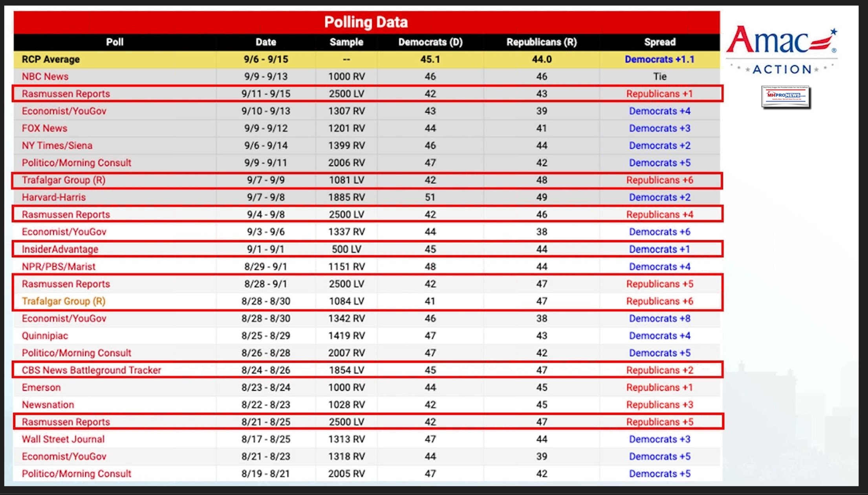Viewport: 868px width, 495px height.
Task: Click the '9/6 - 9/15' date cell
Action: [x=266, y=59]
